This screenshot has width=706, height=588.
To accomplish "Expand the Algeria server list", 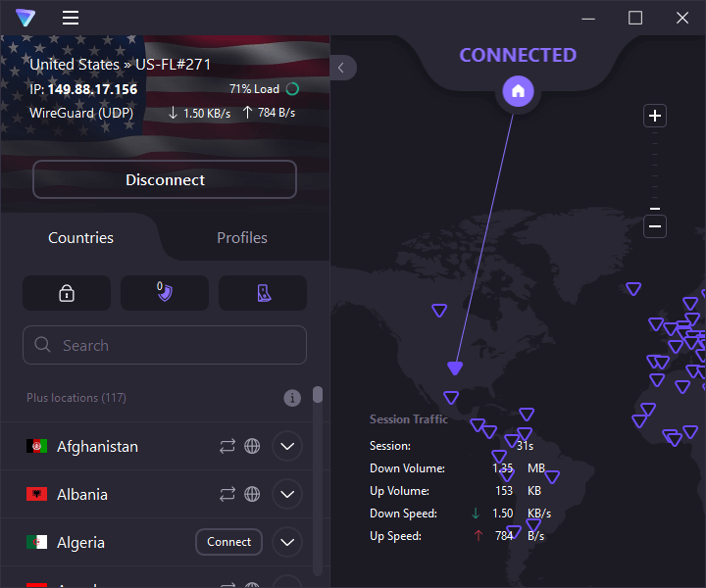I will [x=287, y=542].
